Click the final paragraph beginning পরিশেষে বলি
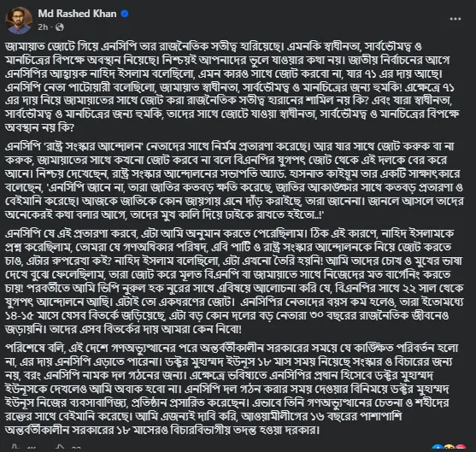 (x=232, y=389)
